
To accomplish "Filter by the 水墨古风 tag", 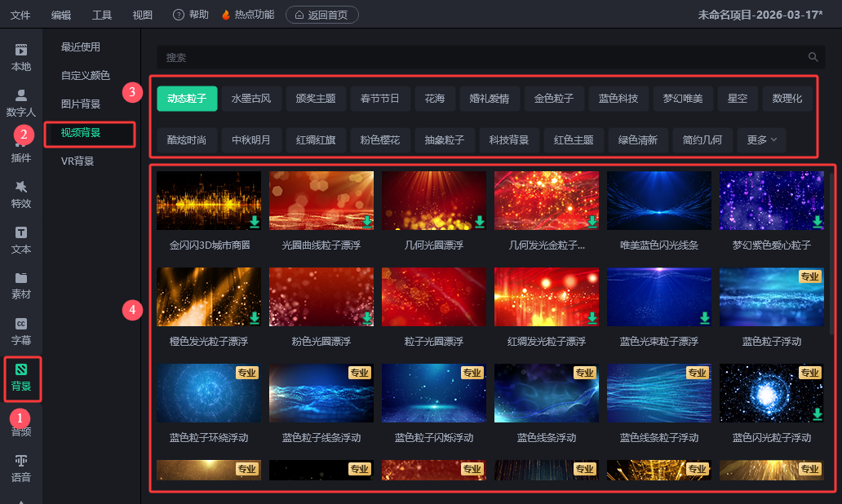I will [x=251, y=99].
